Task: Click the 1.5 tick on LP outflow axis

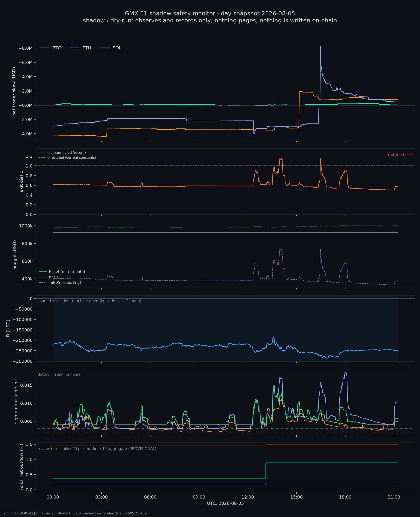Action: pyautogui.click(x=29, y=444)
